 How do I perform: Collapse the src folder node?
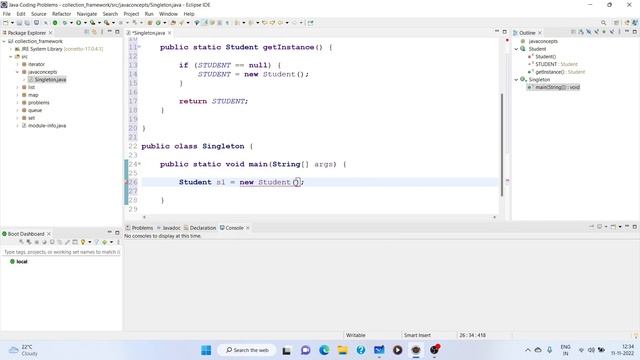coord(11,57)
